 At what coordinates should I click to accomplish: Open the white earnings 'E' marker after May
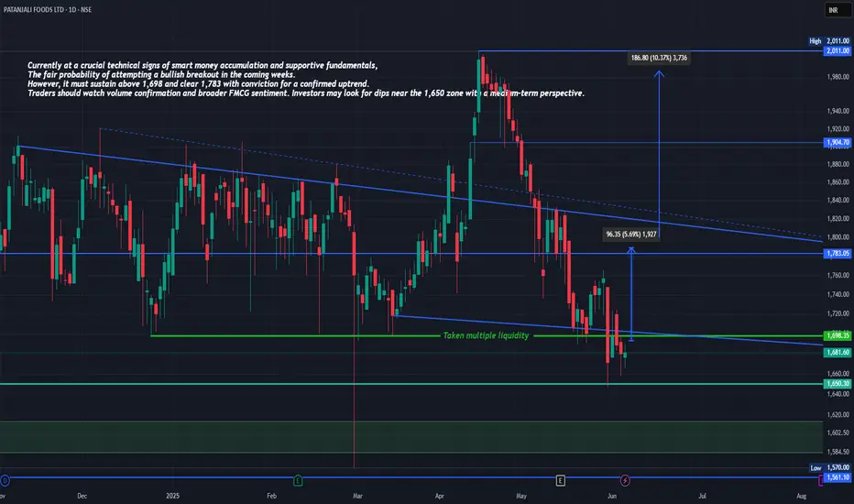(560, 480)
